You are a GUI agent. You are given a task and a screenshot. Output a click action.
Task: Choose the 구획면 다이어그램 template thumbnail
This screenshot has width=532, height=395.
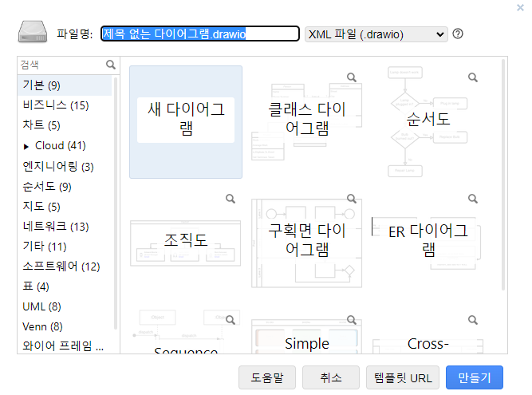click(307, 243)
